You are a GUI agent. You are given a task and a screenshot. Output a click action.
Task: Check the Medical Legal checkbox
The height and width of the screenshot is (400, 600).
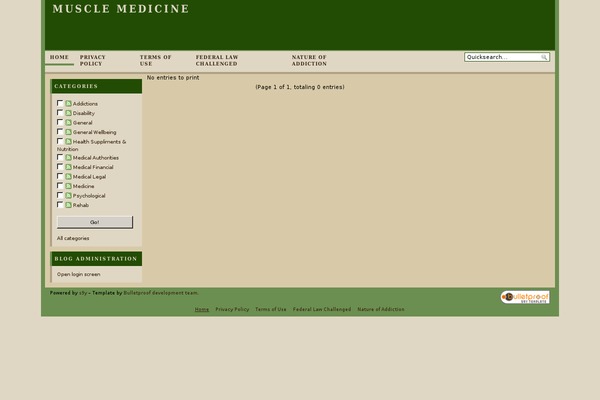coord(60,176)
